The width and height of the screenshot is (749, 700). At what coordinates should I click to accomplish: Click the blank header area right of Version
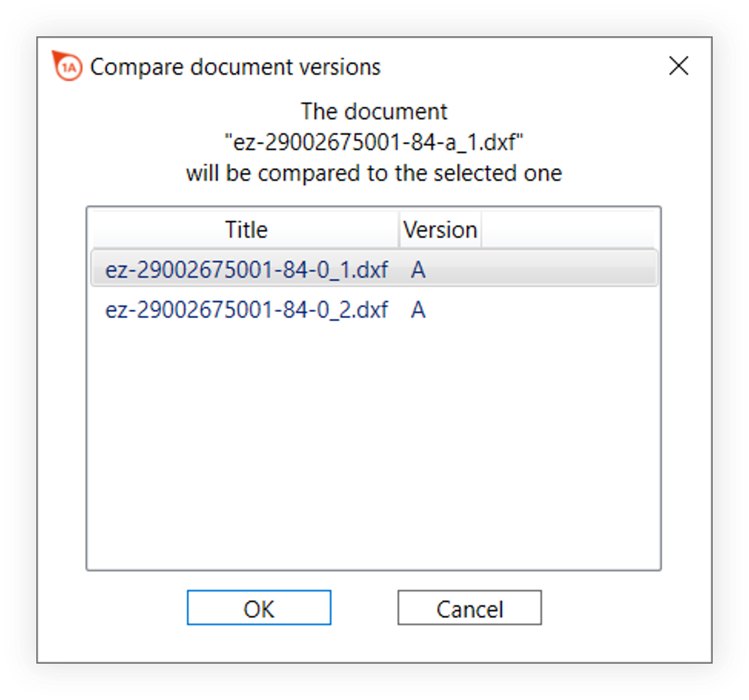[x=567, y=230]
